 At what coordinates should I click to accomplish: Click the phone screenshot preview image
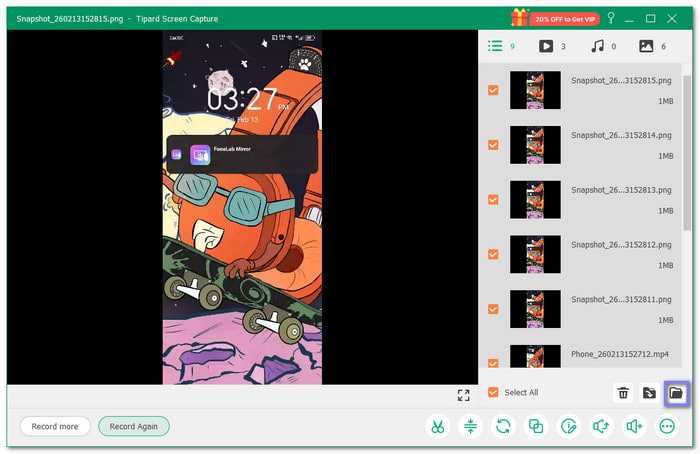pyautogui.click(x=242, y=207)
